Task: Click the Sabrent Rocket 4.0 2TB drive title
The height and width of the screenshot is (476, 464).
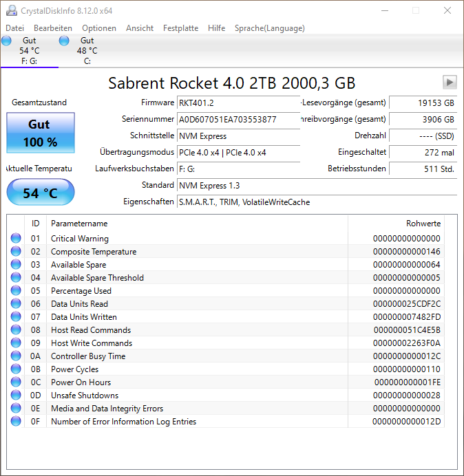Action: point(231,83)
